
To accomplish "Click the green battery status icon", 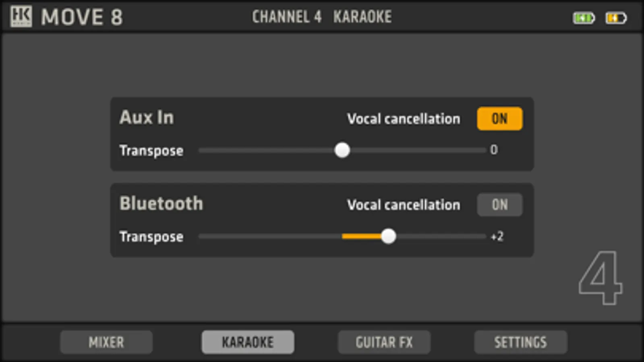I will pos(583,18).
